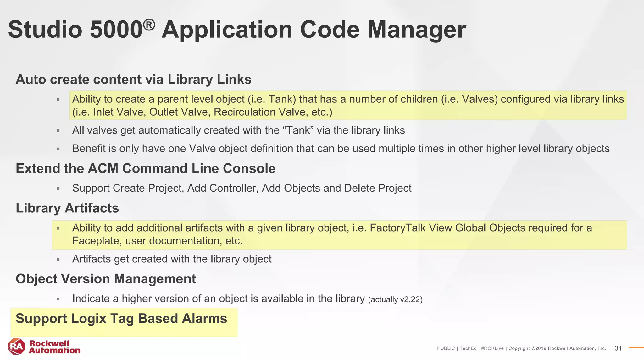Image resolution: width=644 pixels, height=362 pixels.
Task: Click highlighted bullet about parent level Tank object
Action: [348, 106]
